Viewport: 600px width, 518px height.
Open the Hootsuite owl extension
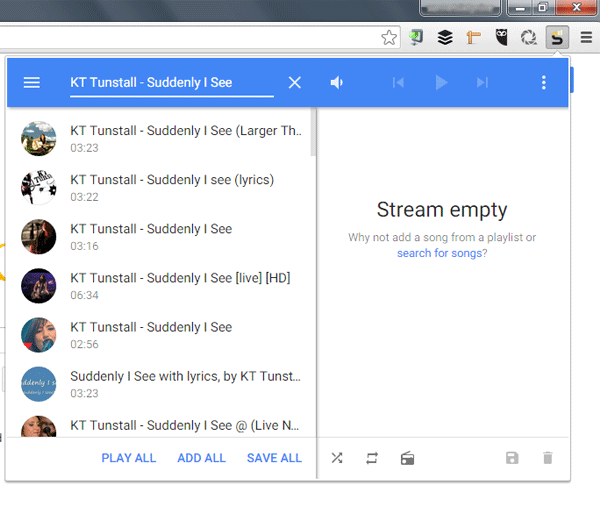[501, 37]
